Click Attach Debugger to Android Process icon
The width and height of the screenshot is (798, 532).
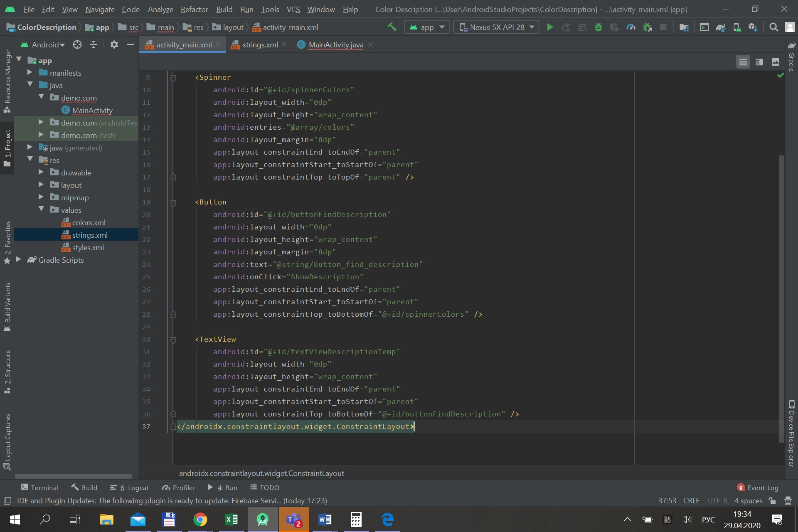point(647,27)
